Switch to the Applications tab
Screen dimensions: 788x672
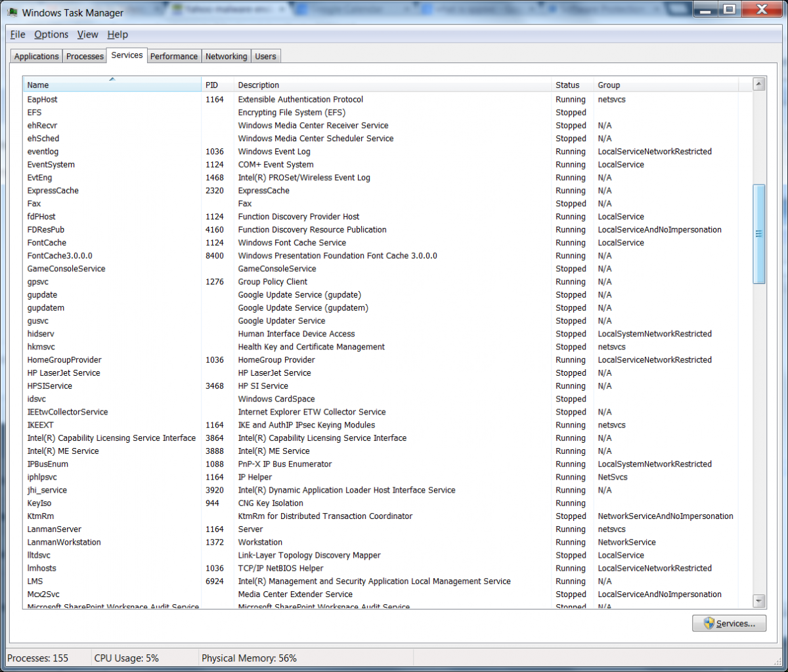37,56
